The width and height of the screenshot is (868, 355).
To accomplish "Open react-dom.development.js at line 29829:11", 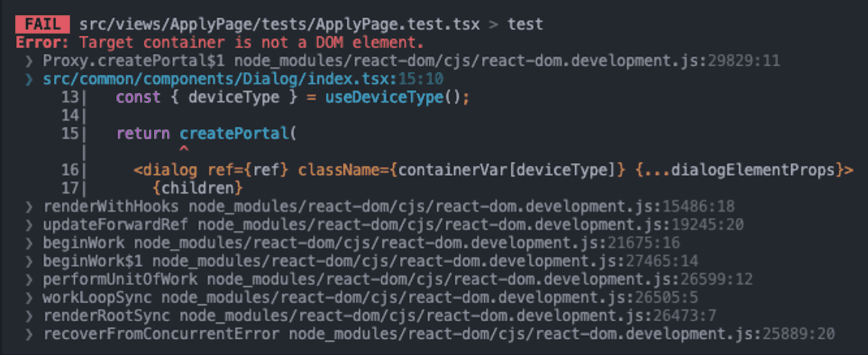I will (x=507, y=61).
